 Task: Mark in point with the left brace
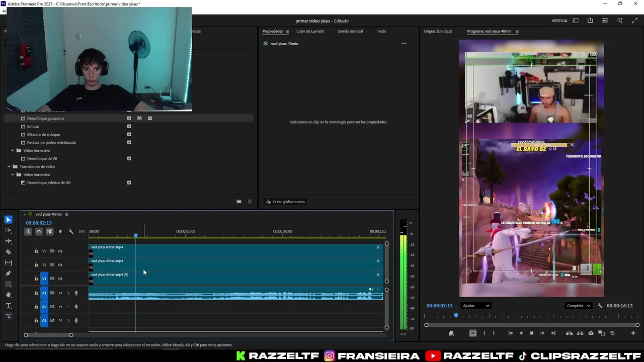[x=484, y=333]
